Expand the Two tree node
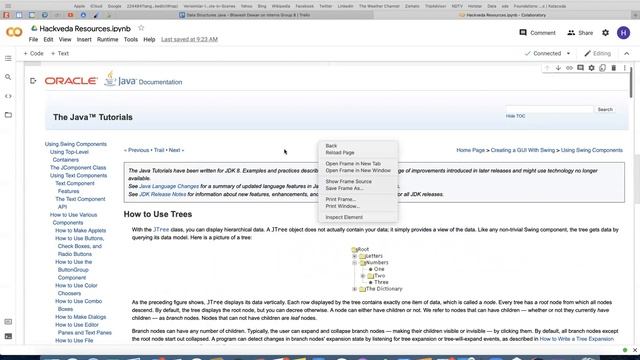This screenshot has width=640, height=360. click(x=363, y=276)
